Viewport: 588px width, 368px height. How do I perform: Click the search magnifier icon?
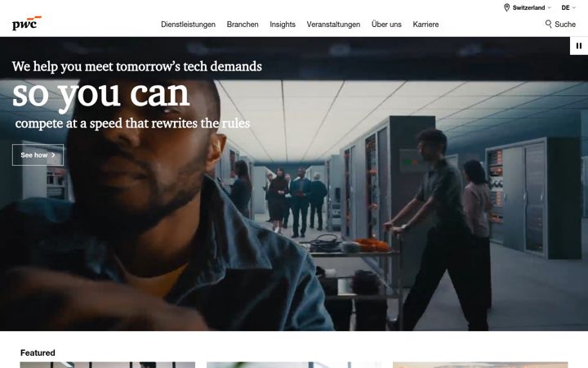548,24
